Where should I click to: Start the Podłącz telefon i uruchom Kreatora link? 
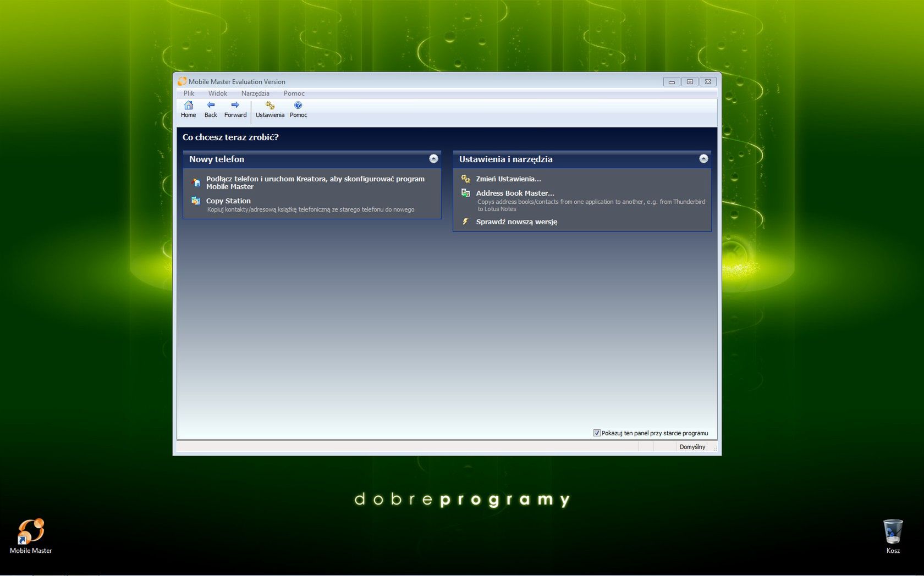tap(315, 182)
